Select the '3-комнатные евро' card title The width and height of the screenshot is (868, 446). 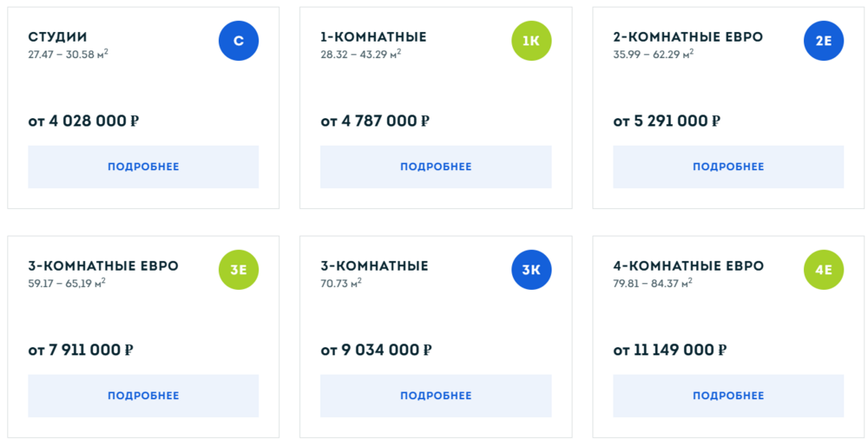(103, 266)
